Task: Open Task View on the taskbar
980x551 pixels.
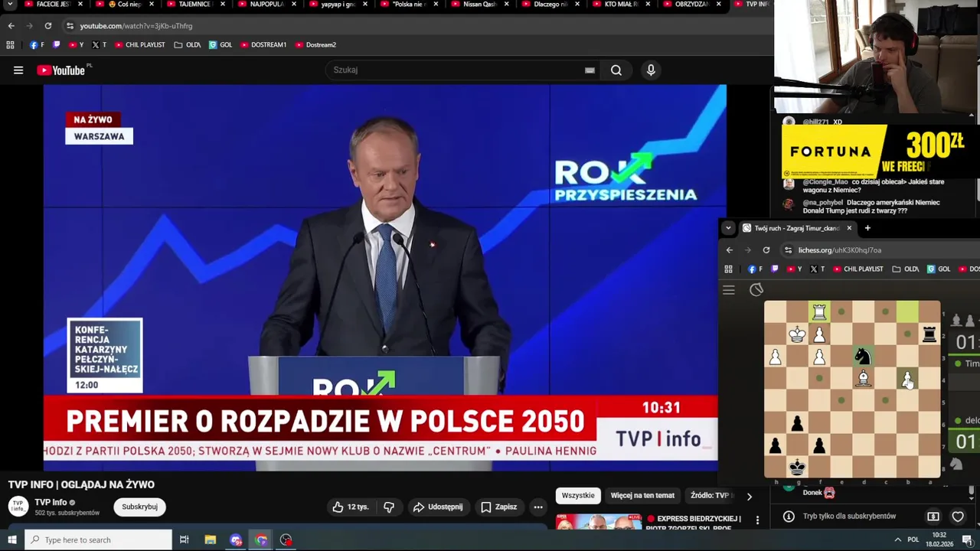Action: (184, 540)
